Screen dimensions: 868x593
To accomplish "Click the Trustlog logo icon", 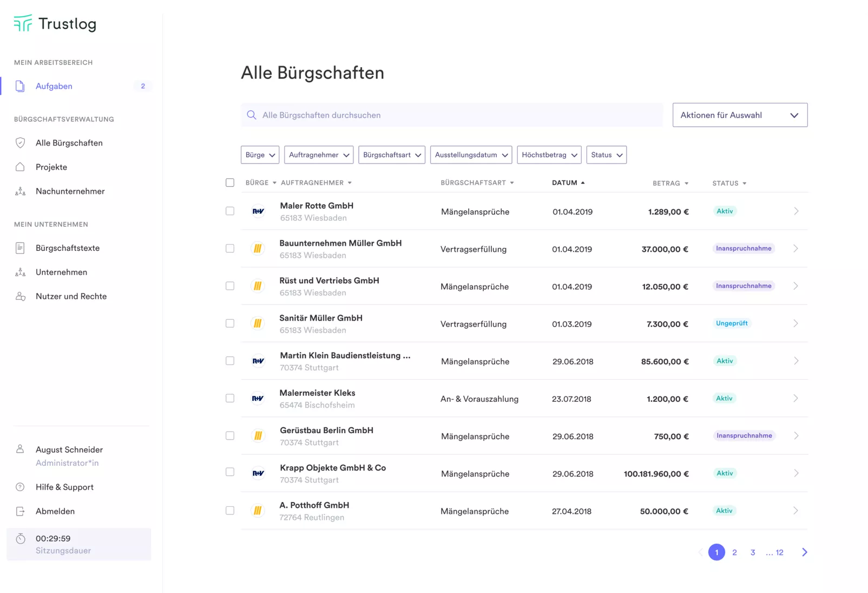I will [23, 23].
